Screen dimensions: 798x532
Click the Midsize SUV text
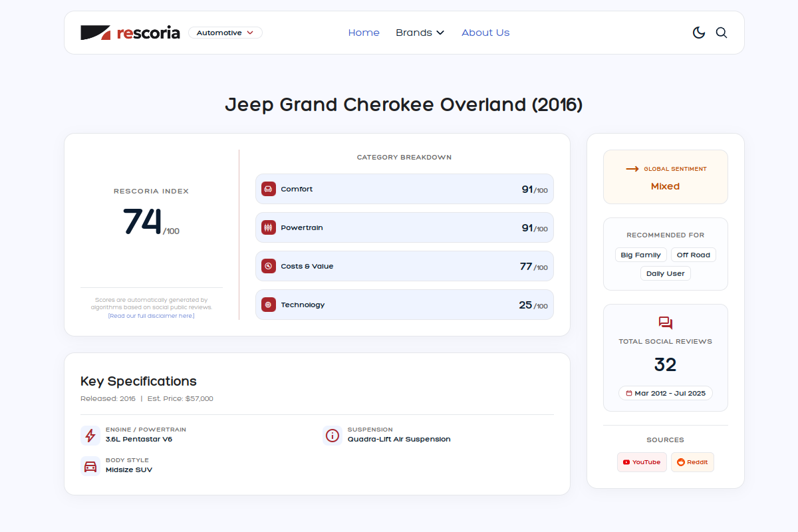pos(129,469)
